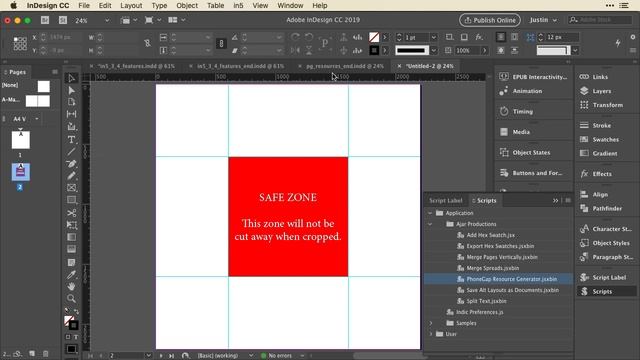The width and height of the screenshot is (640, 360).
Task: Collapse the Ajar Productions folder
Action: [x=430, y=224]
